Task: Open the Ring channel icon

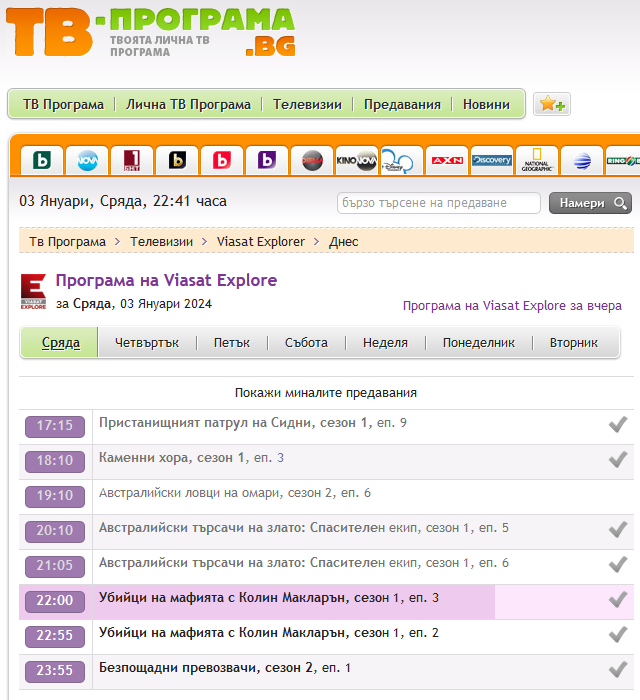Action: pyautogui.click(x=623, y=160)
